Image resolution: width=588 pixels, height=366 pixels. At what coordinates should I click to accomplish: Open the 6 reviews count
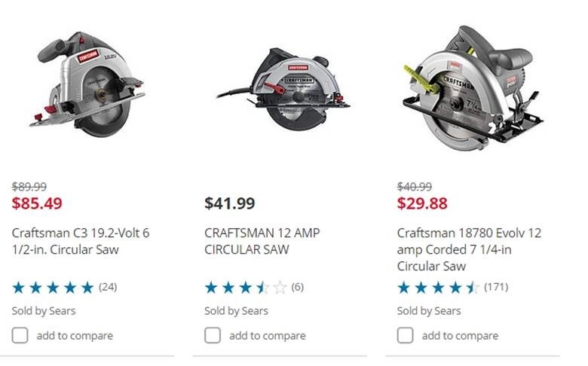[x=297, y=287]
